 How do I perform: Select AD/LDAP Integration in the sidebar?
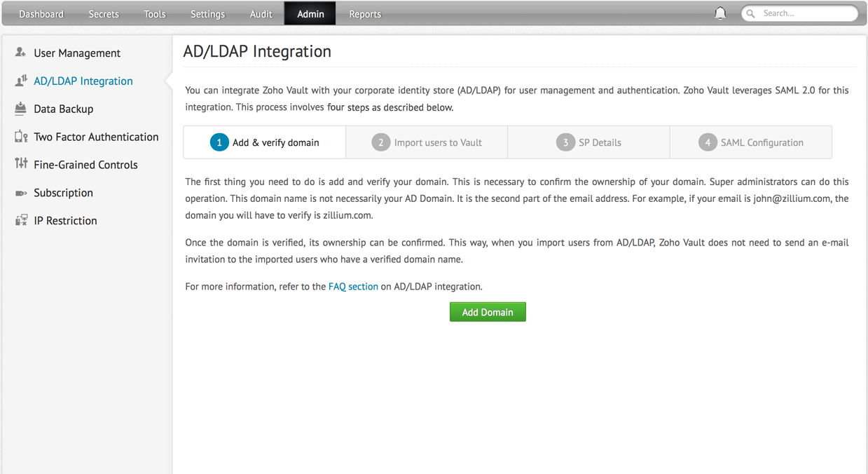(x=83, y=81)
